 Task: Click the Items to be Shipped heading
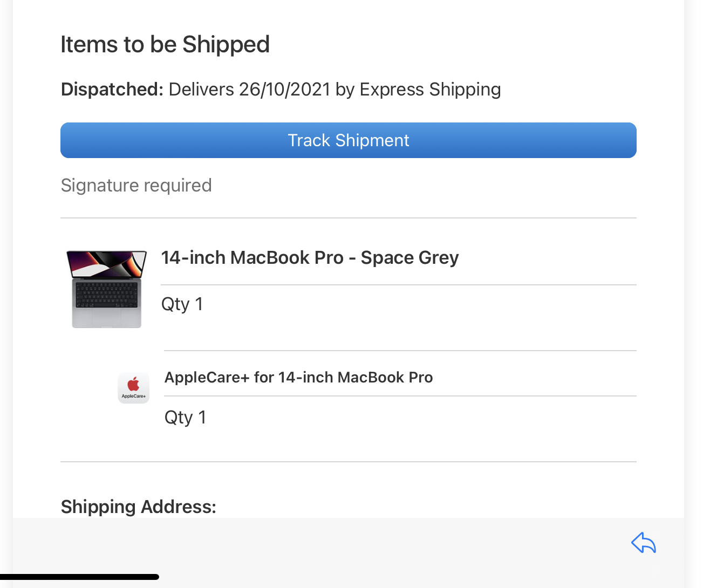tap(165, 44)
